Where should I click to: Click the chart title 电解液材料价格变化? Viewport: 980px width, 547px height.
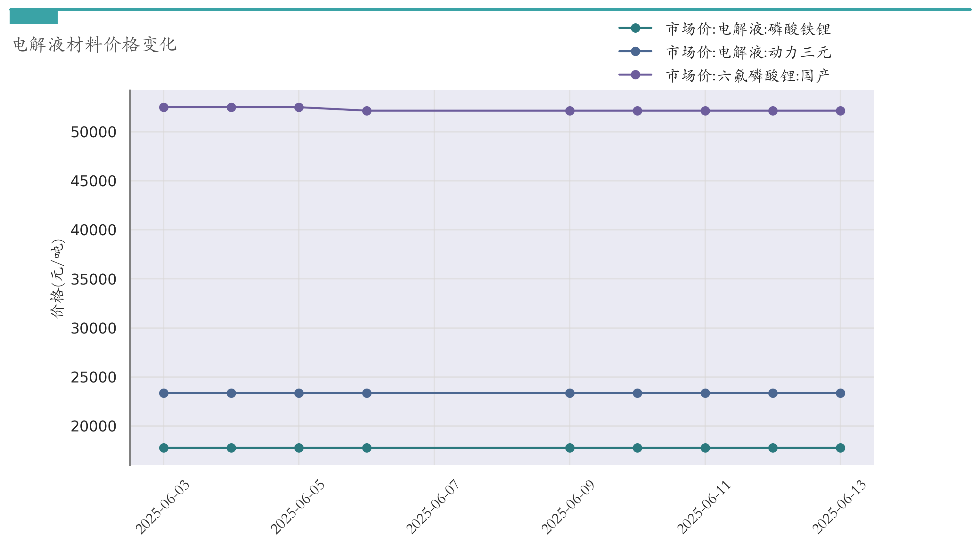coord(95,44)
